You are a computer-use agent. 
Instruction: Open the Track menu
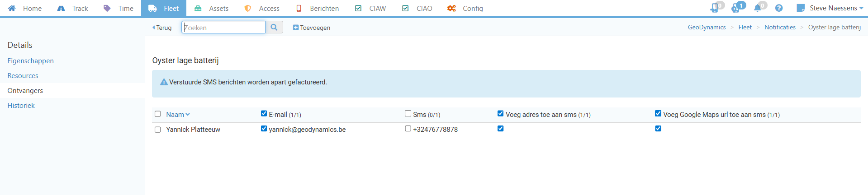click(x=73, y=9)
